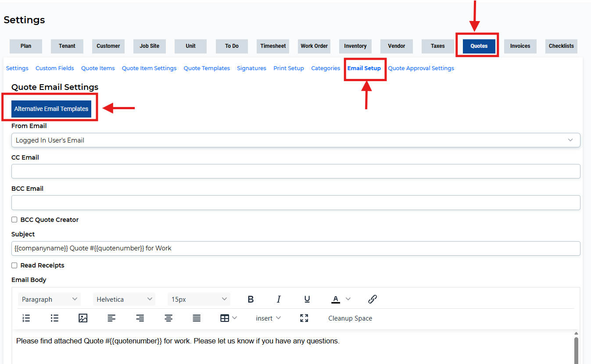
Task: Open the insert dropdown menu
Action: (x=269, y=318)
